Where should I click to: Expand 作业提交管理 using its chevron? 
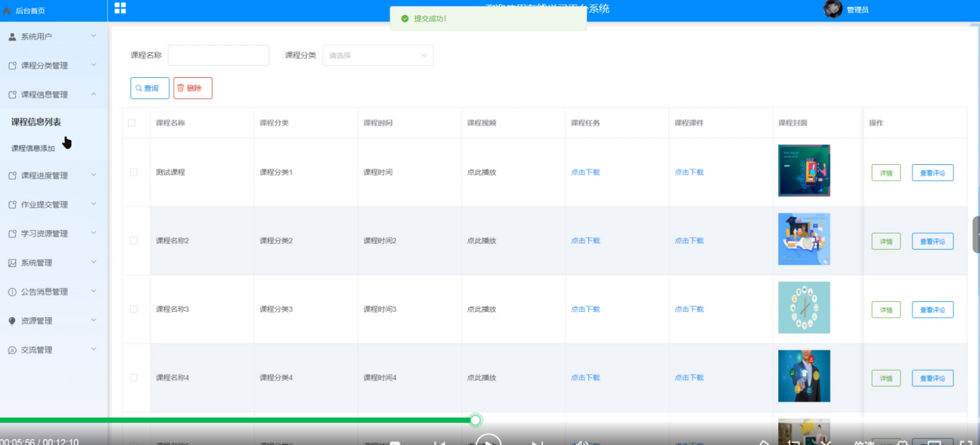(94, 204)
